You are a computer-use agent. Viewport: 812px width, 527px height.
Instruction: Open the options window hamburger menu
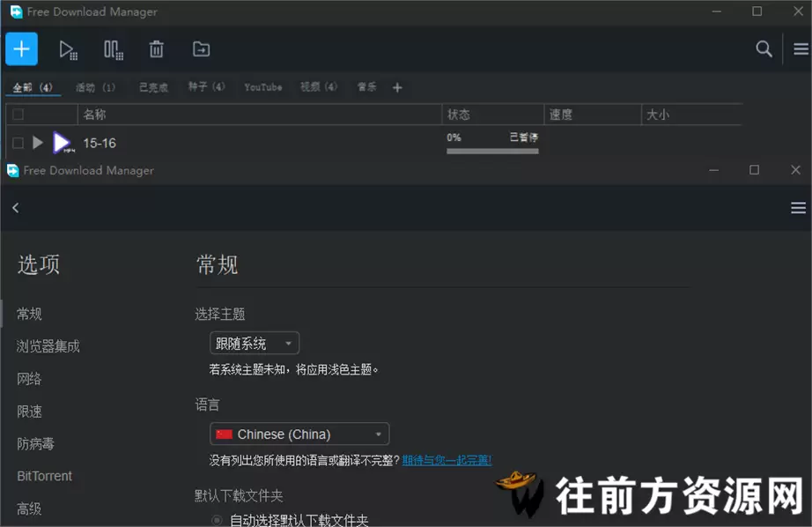[798, 208]
